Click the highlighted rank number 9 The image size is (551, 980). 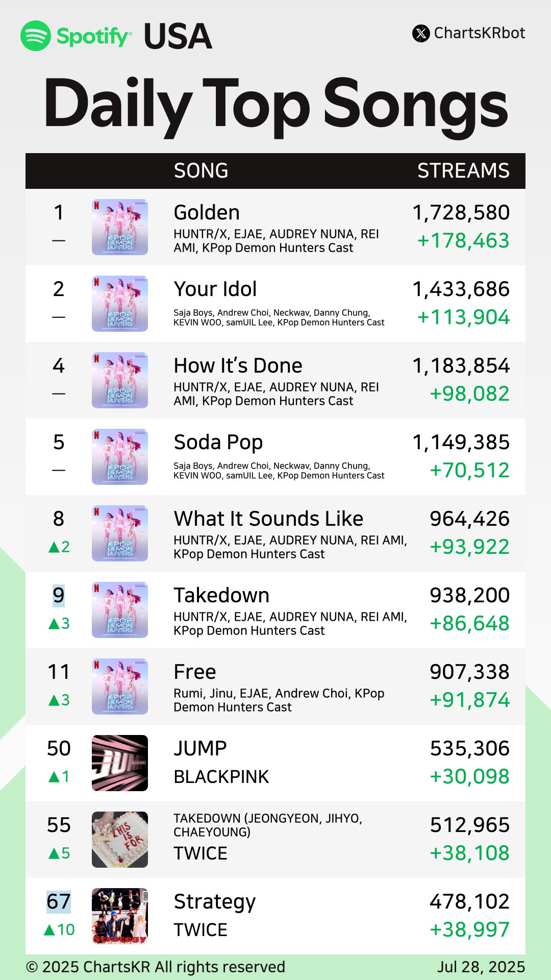59,595
